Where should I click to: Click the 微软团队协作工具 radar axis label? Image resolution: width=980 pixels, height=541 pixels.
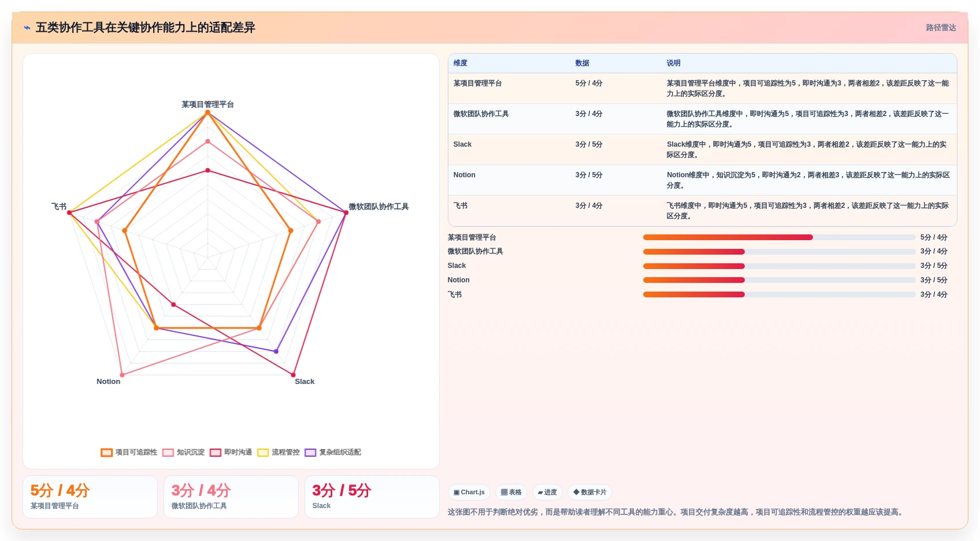coord(378,207)
